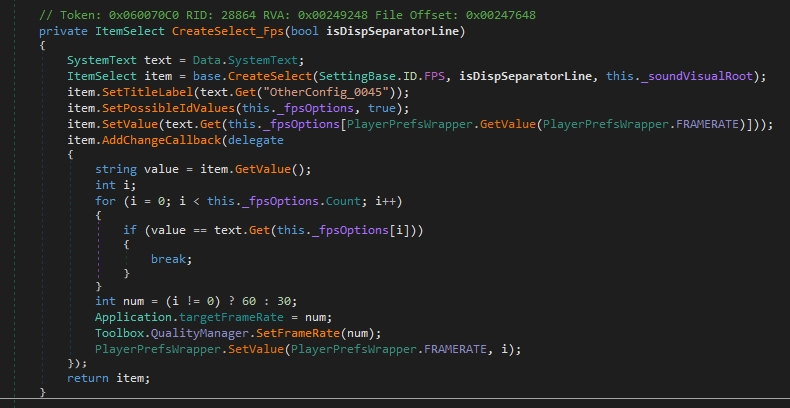Click the 'int i;' declaration line
The width and height of the screenshot is (790, 408).
pos(116,185)
